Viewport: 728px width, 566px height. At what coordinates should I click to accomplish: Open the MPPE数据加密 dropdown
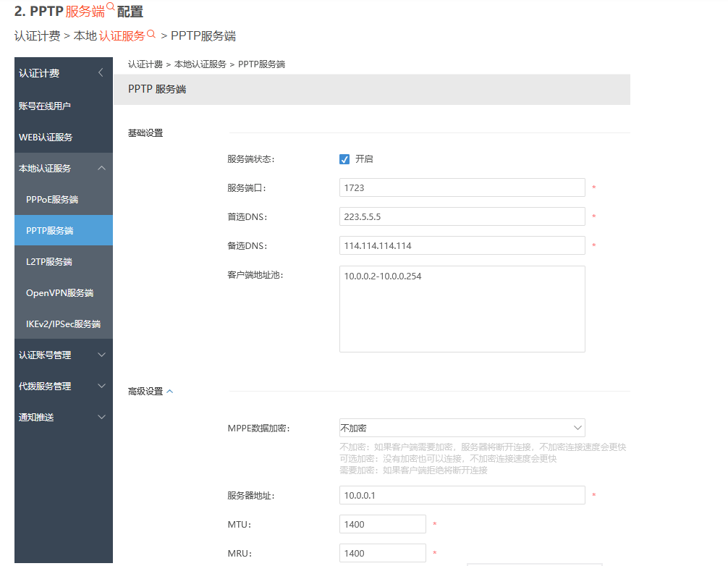click(x=462, y=428)
